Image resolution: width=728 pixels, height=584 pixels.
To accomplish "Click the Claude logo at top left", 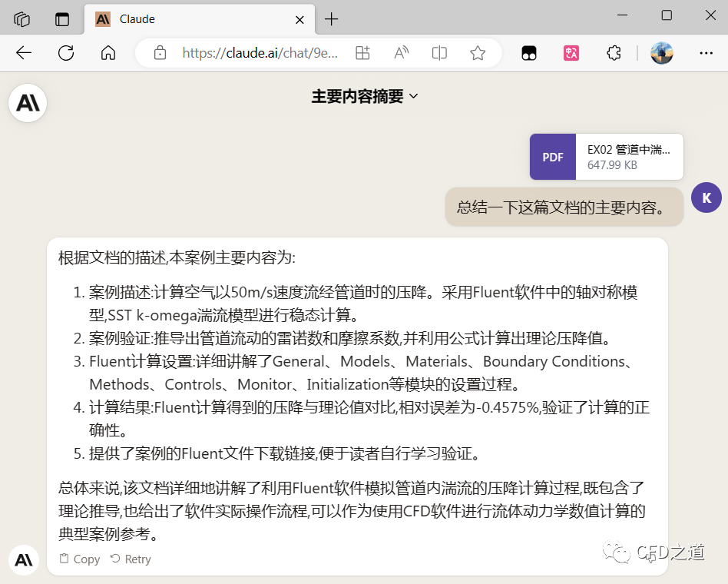I will click(x=28, y=103).
